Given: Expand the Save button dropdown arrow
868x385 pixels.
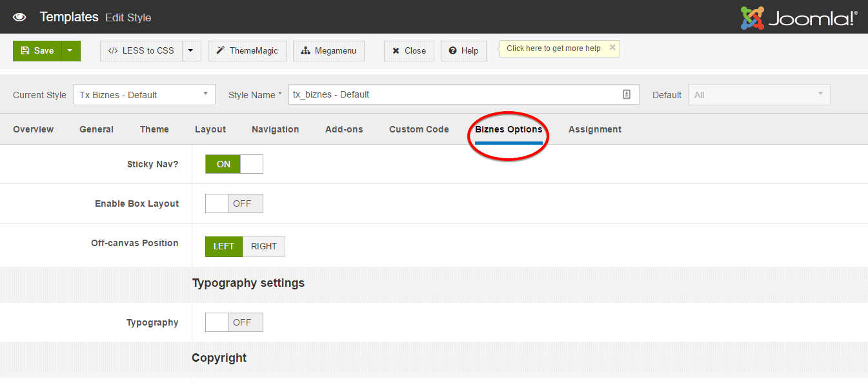Looking at the screenshot, I should pyautogui.click(x=70, y=51).
